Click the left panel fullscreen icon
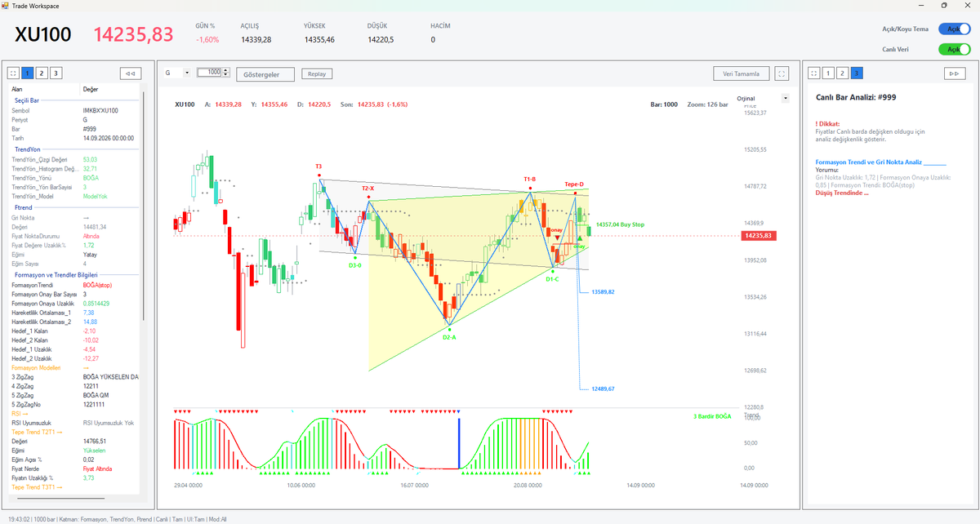This screenshot has height=524, width=980. [14, 73]
